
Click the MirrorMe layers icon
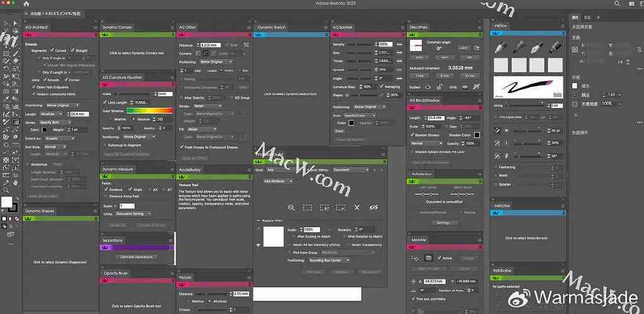point(429,258)
